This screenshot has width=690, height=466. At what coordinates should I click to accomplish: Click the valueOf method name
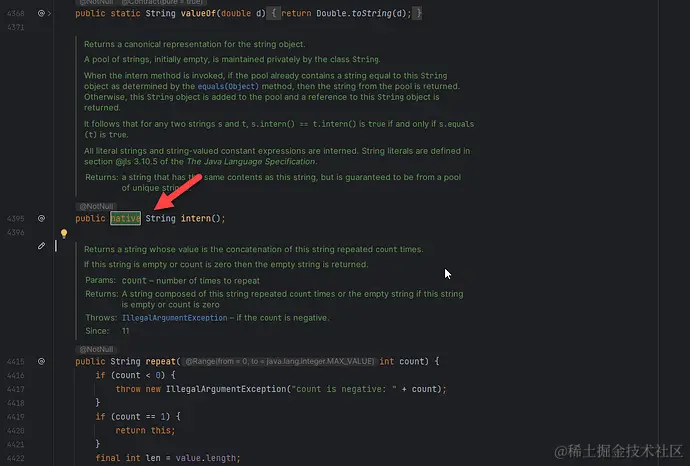(198, 13)
